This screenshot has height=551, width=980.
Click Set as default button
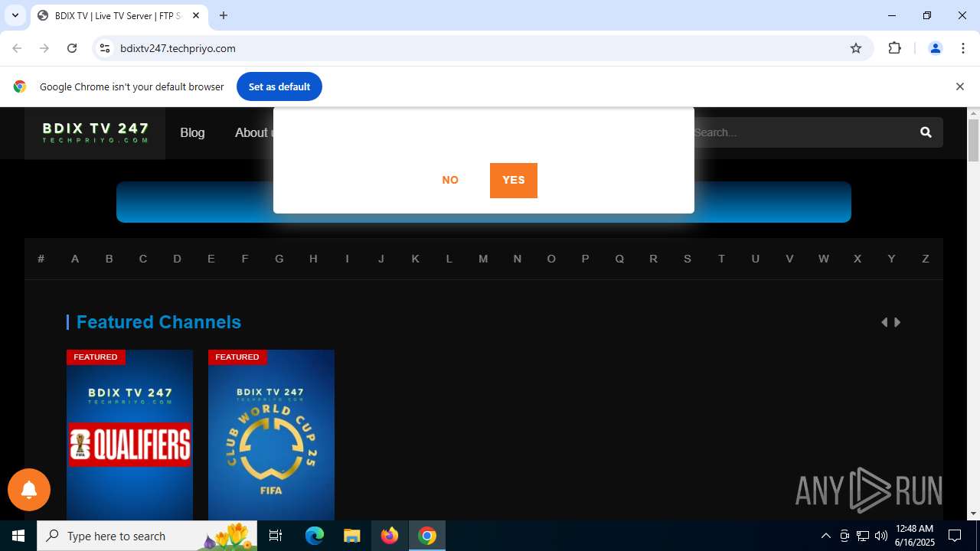point(279,86)
